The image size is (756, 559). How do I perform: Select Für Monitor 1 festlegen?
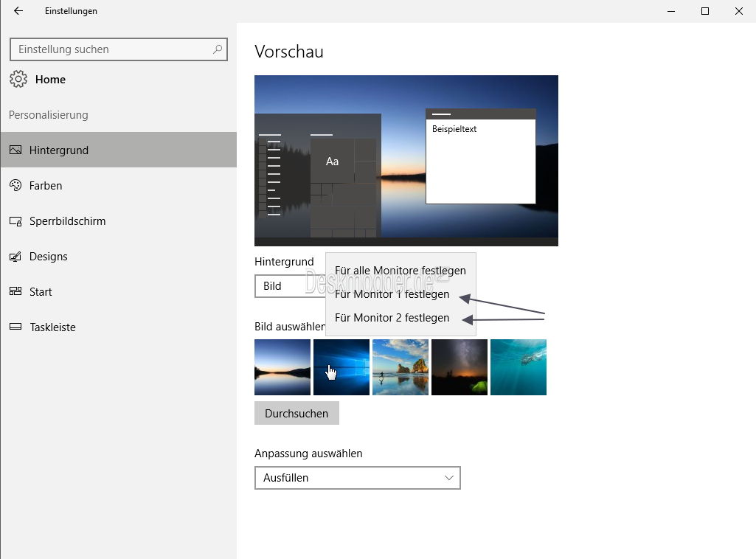pyautogui.click(x=392, y=294)
